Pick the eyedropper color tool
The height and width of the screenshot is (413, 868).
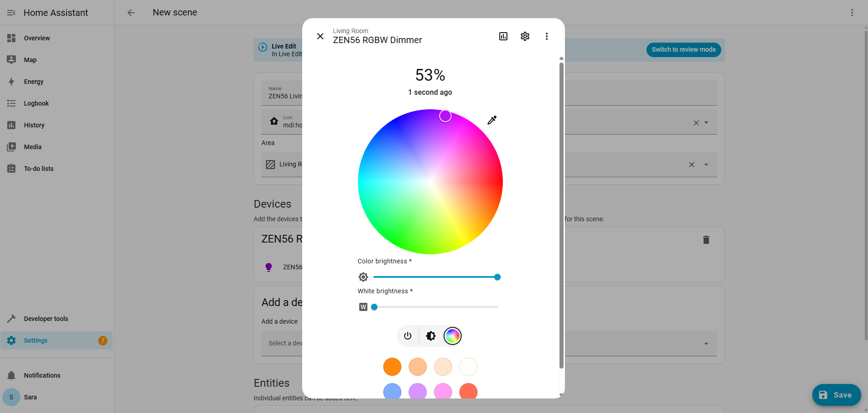(492, 120)
